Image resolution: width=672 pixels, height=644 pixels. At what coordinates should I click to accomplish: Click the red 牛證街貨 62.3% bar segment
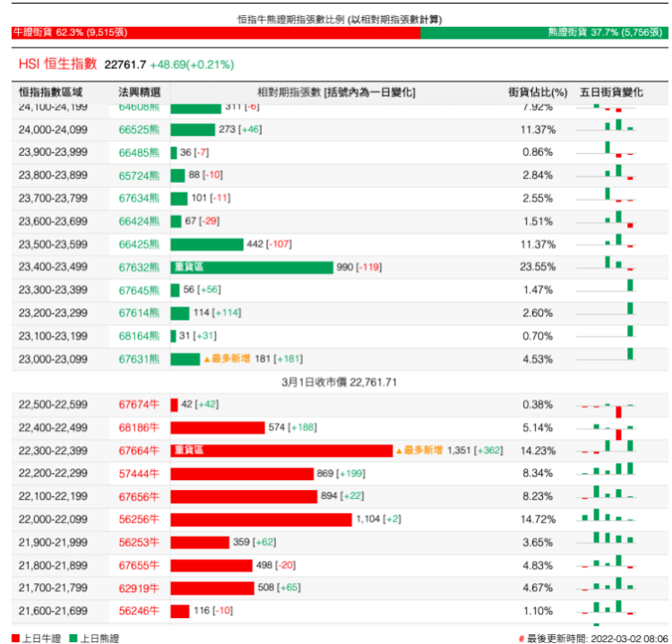[x=216, y=32]
